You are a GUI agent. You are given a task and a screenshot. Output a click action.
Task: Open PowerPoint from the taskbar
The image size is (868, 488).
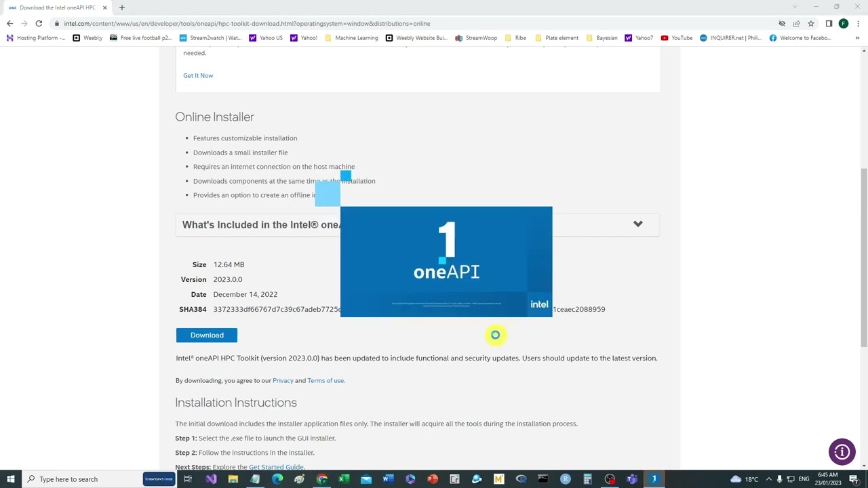click(x=433, y=479)
